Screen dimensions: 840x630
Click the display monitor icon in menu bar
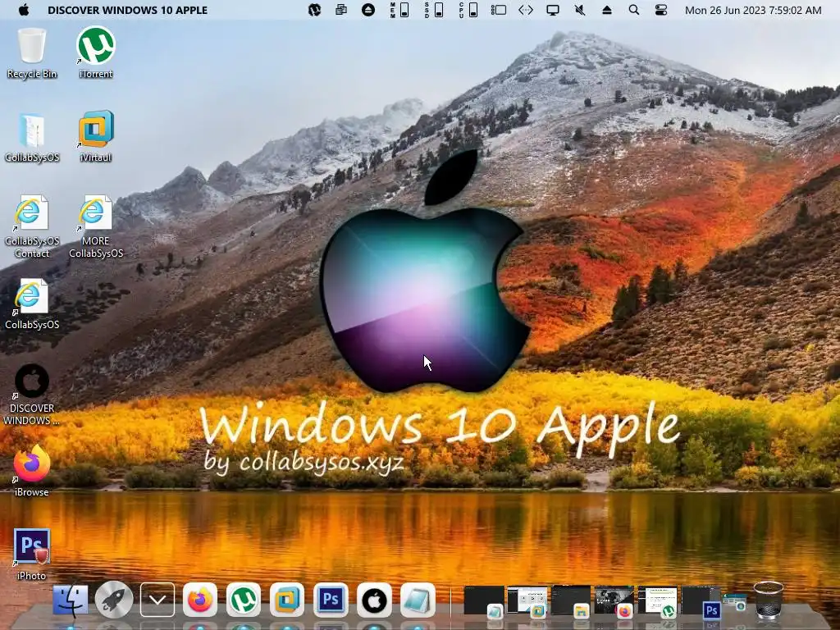[553, 10]
